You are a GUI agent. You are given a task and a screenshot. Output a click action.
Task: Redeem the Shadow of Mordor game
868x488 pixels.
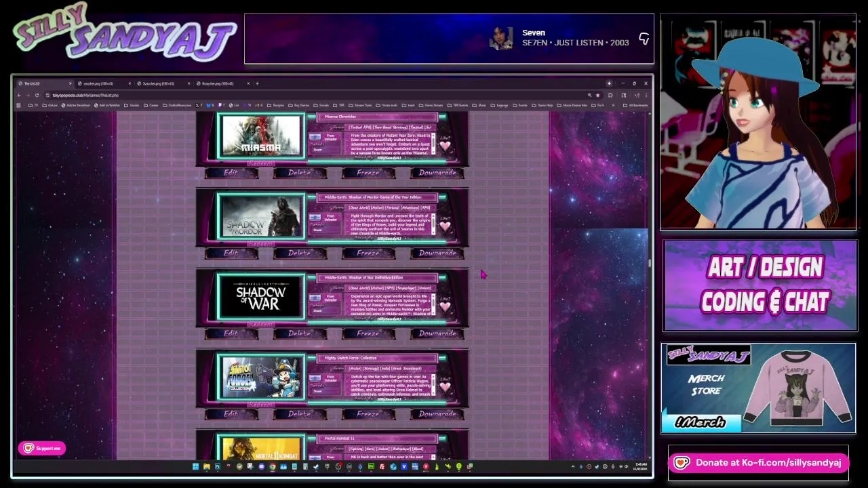click(x=261, y=244)
